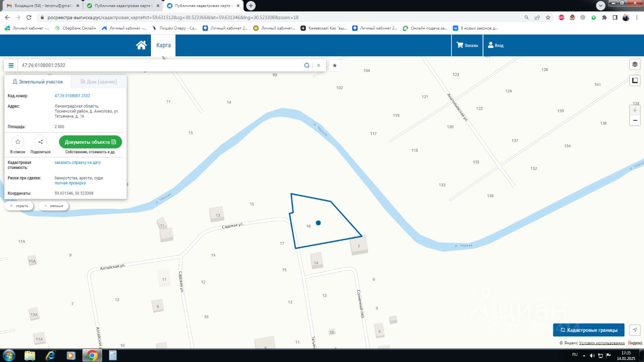Click the share (Поделиться) icon
644x362 pixels.
point(40,142)
